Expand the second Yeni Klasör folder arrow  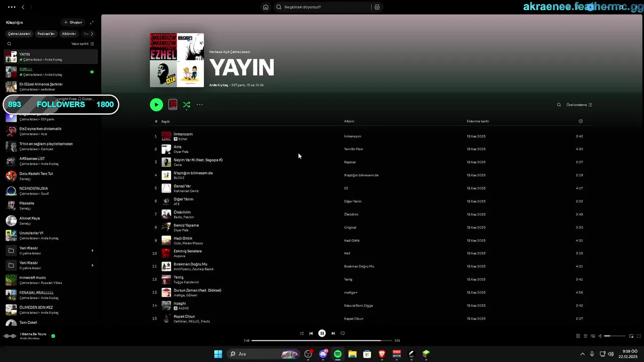point(92,265)
